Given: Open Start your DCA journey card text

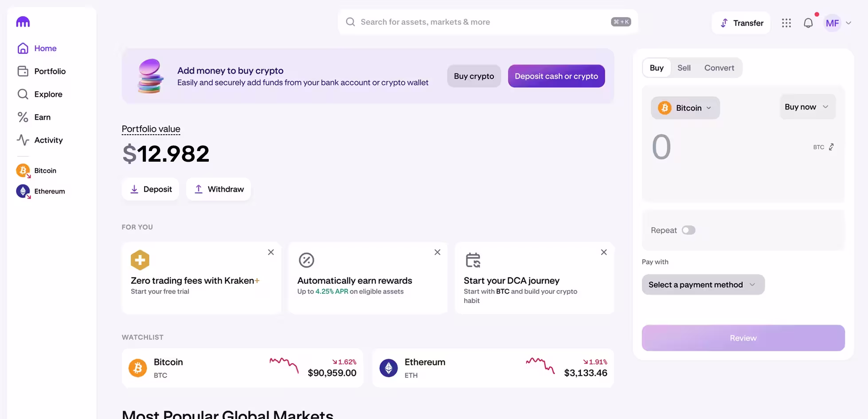Looking at the screenshot, I should (512, 281).
